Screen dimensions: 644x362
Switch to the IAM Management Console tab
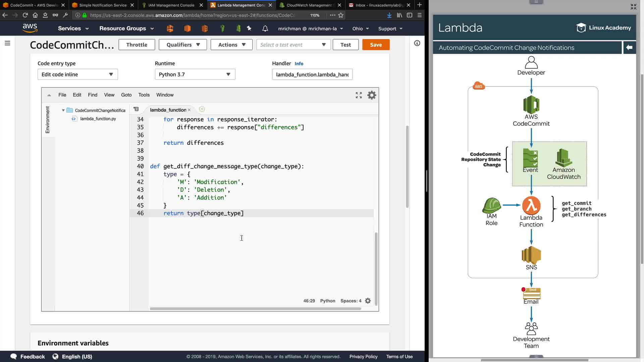[x=171, y=5]
